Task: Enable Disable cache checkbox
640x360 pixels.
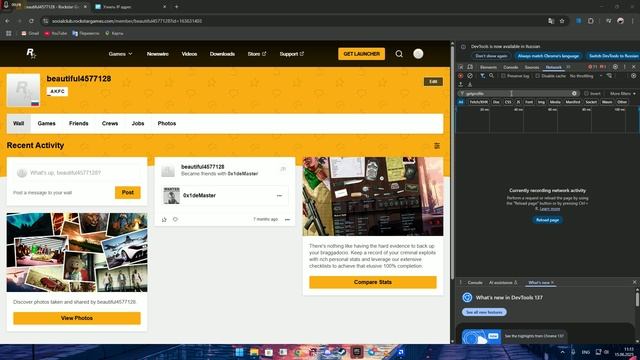Action: click(x=538, y=76)
